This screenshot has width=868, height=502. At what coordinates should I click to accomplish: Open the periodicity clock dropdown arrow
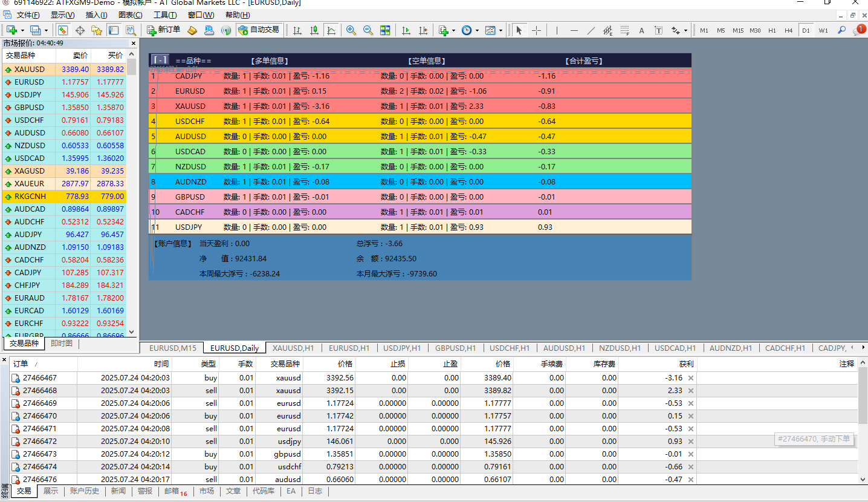(477, 30)
